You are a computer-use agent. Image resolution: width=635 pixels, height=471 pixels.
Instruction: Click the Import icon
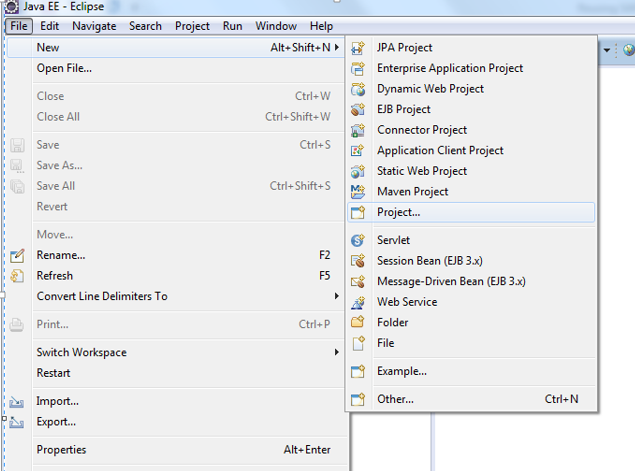pos(17,402)
